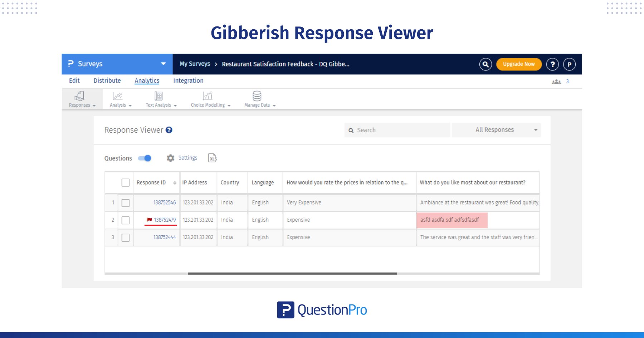Click the users team icon
Image resolution: width=644 pixels, height=338 pixels.
(x=556, y=82)
